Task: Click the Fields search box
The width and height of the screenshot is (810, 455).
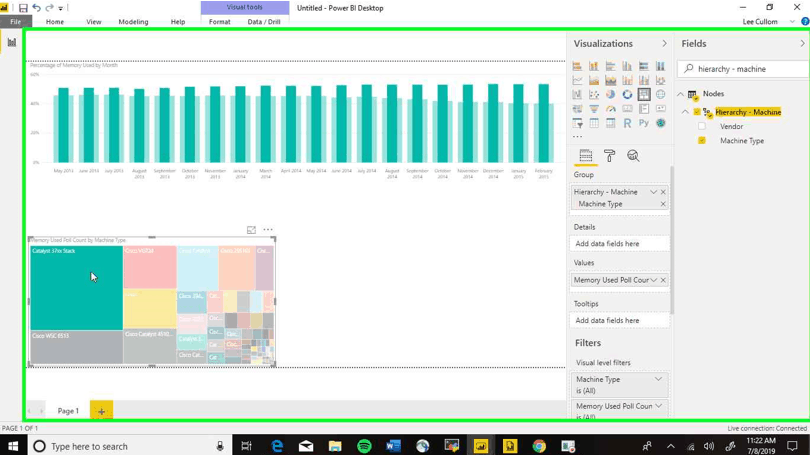Action: click(743, 69)
